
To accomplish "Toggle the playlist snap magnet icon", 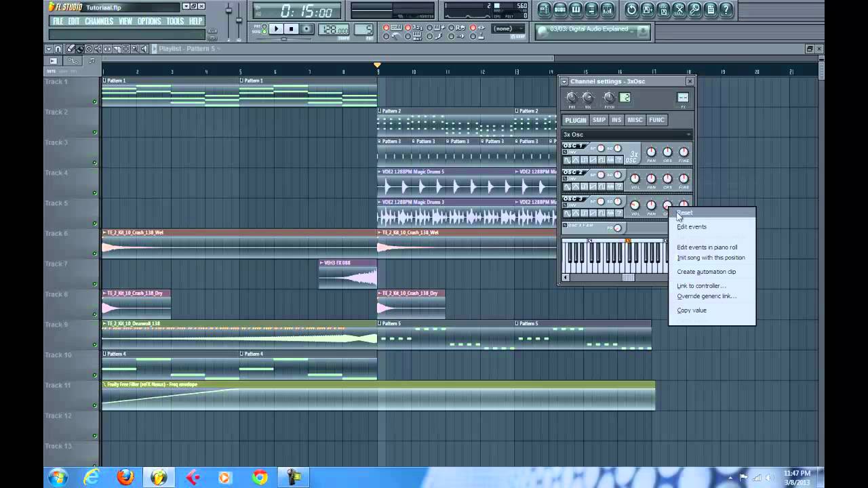I will click(x=58, y=49).
